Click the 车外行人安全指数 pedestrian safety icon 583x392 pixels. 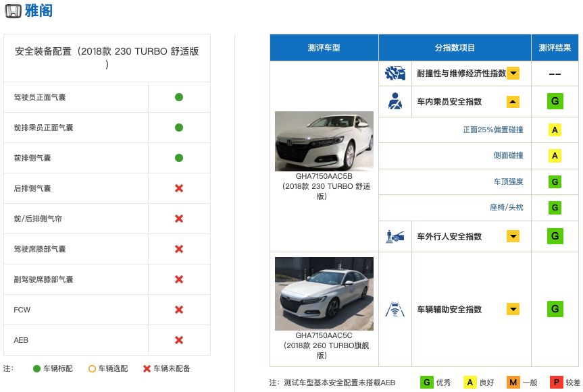395,236
